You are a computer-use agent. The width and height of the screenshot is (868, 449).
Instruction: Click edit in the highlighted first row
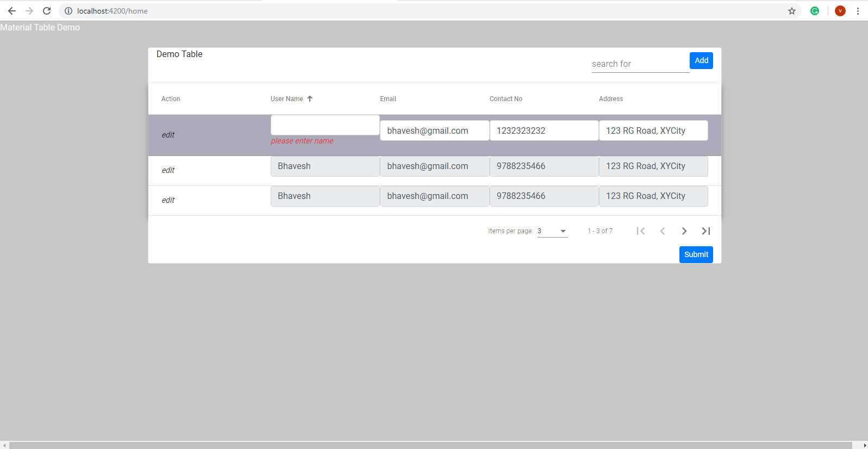coord(168,135)
